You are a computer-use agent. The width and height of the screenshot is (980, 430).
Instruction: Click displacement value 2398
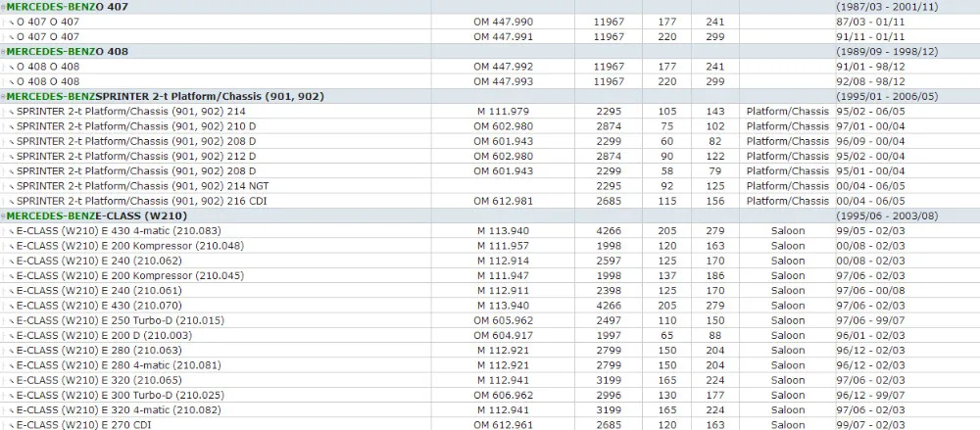[x=609, y=291]
